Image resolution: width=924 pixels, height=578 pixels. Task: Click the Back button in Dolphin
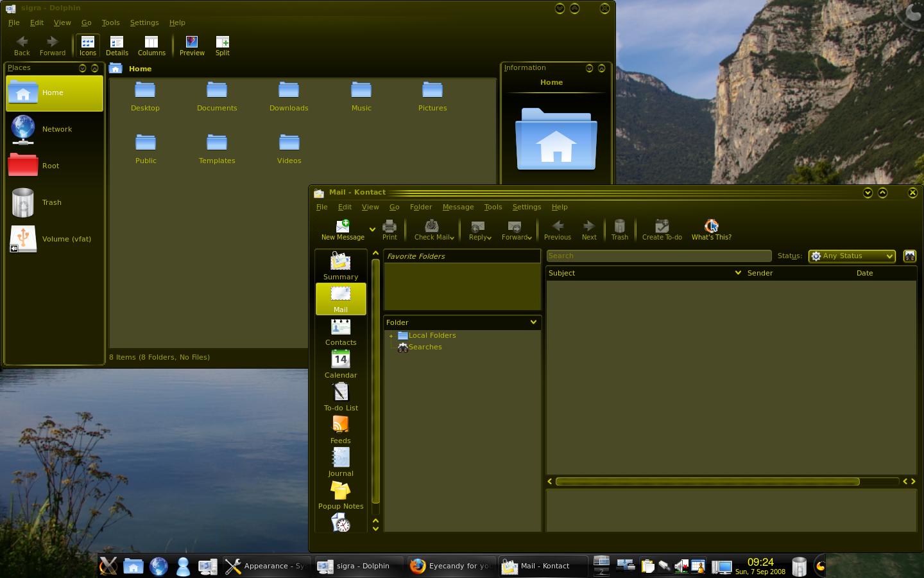[x=22, y=46]
